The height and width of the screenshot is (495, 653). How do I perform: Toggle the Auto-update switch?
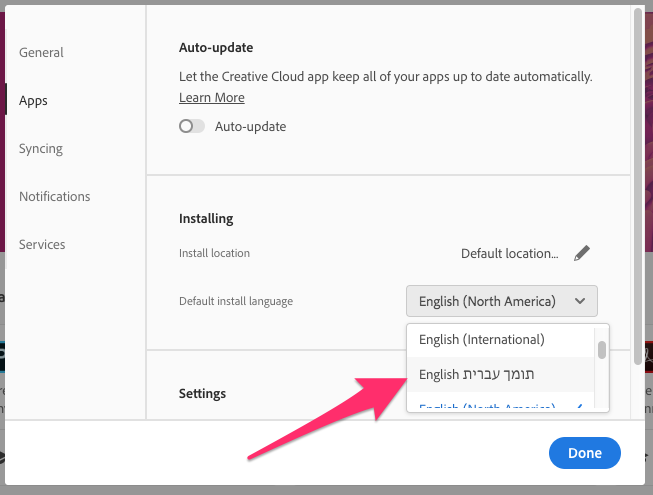coord(191,127)
